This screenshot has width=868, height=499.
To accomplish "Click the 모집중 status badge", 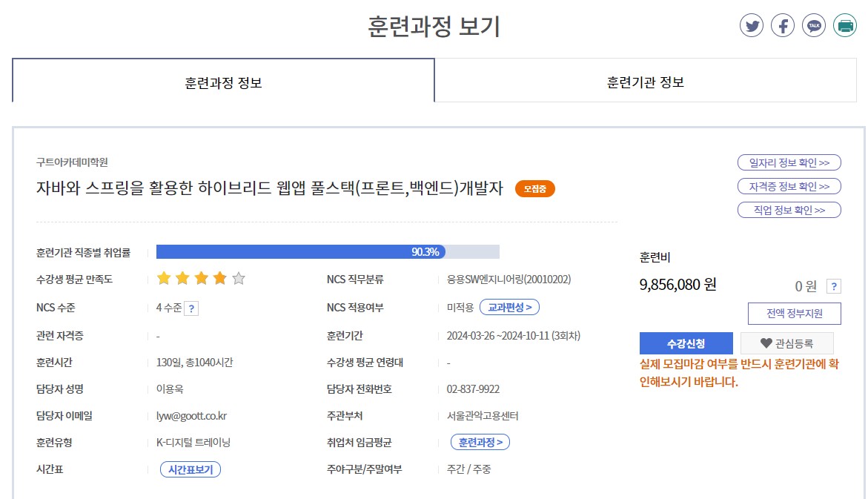I will click(534, 189).
